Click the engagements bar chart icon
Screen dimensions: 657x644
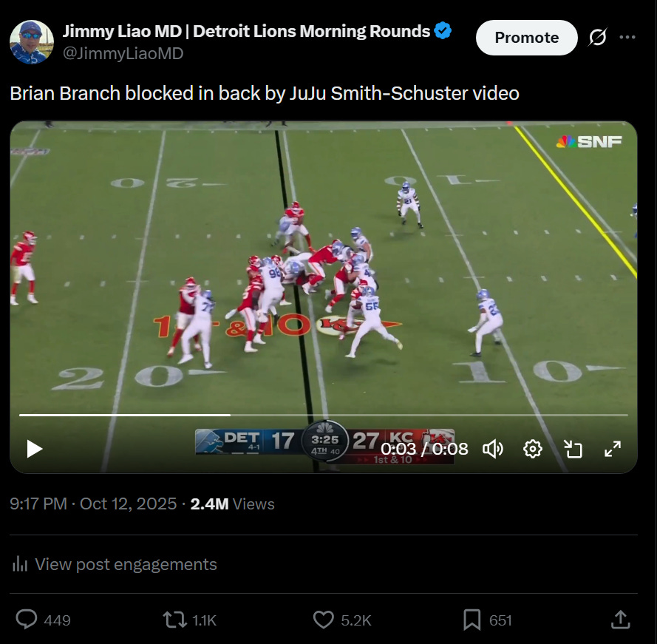click(x=20, y=564)
